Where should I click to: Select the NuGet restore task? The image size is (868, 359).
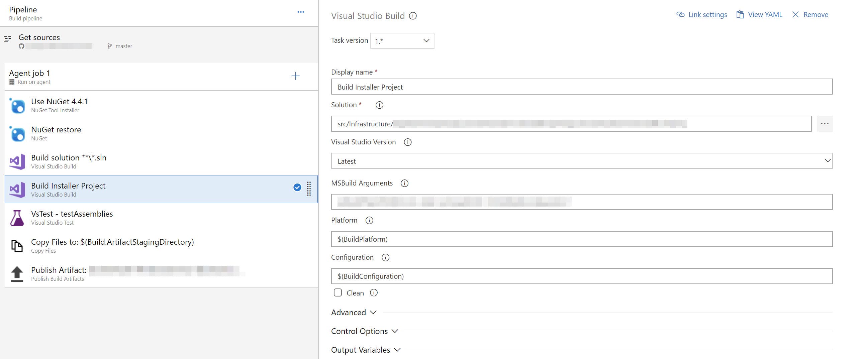click(162, 134)
